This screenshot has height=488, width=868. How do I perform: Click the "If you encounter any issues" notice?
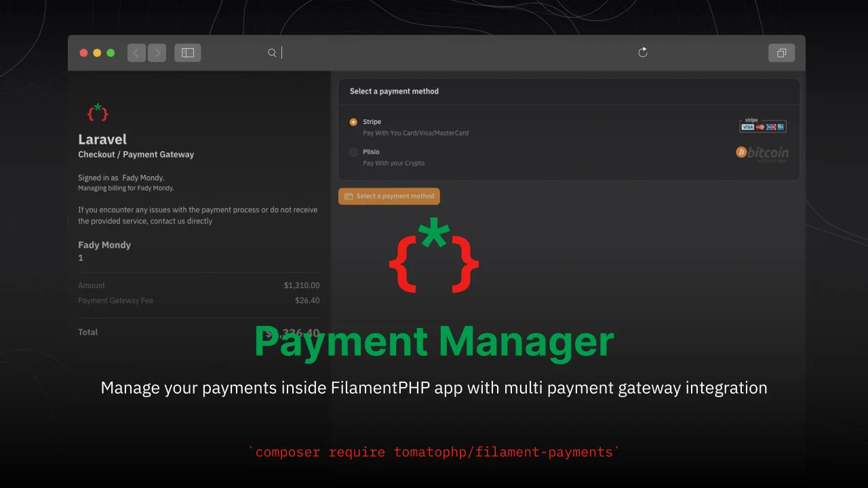pyautogui.click(x=198, y=216)
